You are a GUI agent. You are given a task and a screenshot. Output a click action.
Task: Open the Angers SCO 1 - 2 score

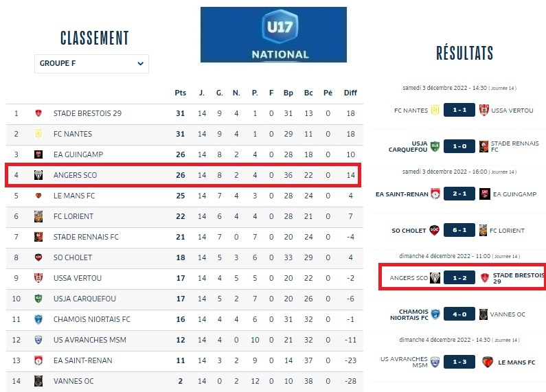459,278
